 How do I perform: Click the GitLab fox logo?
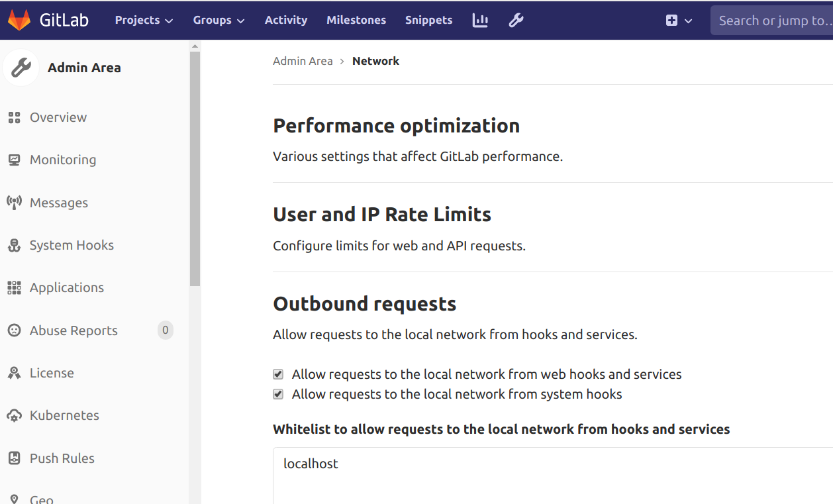[19, 20]
